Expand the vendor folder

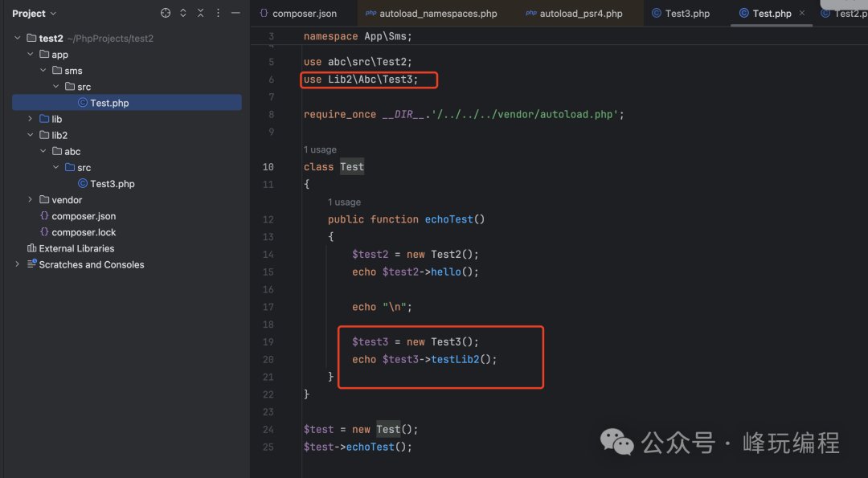click(x=31, y=200)
